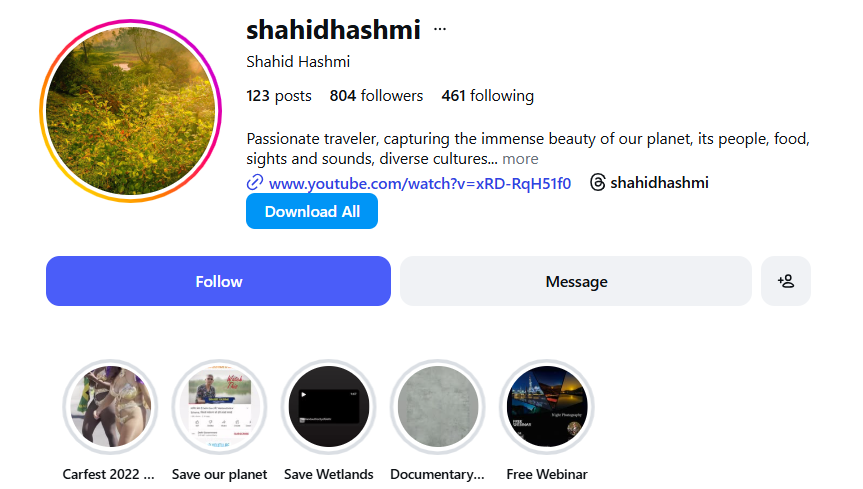Send a Message to this profile

[x=576, y=281]
